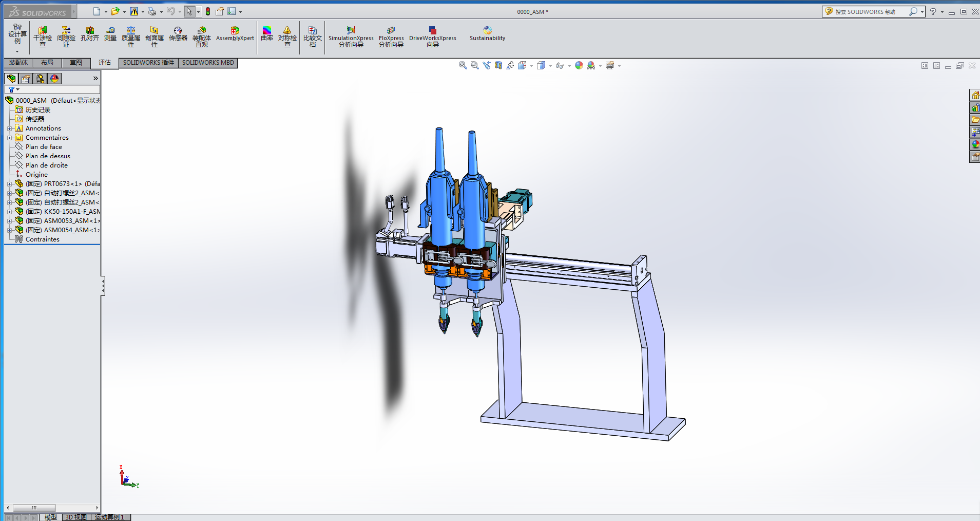The image size is (980, 521).
Task: Expand the PRT0673<1> component node
Action: pos(9,184)
